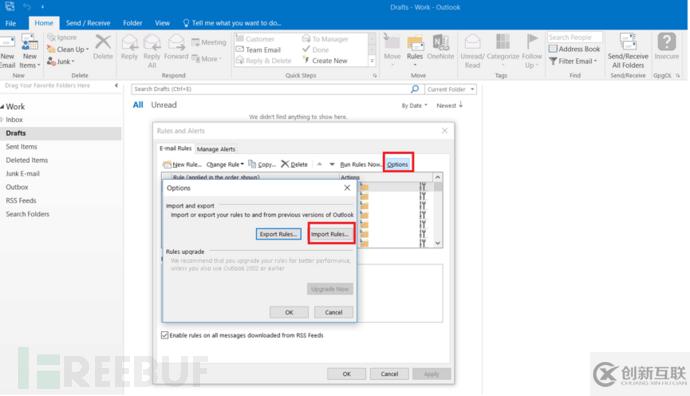Image resolution: width=690 pixels, height=396 pixels.
Task: Click the Tell me what you want box
Action: 232,23
